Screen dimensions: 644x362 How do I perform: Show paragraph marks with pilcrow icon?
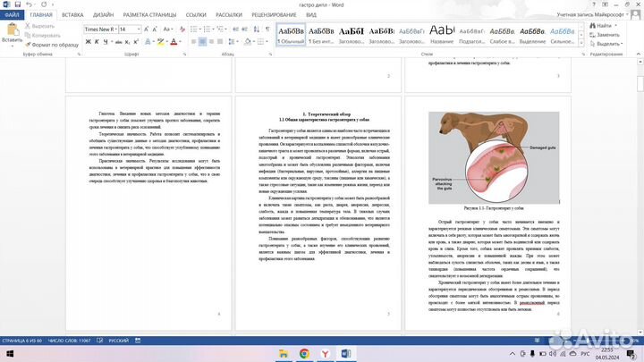(x=265, y=29)
